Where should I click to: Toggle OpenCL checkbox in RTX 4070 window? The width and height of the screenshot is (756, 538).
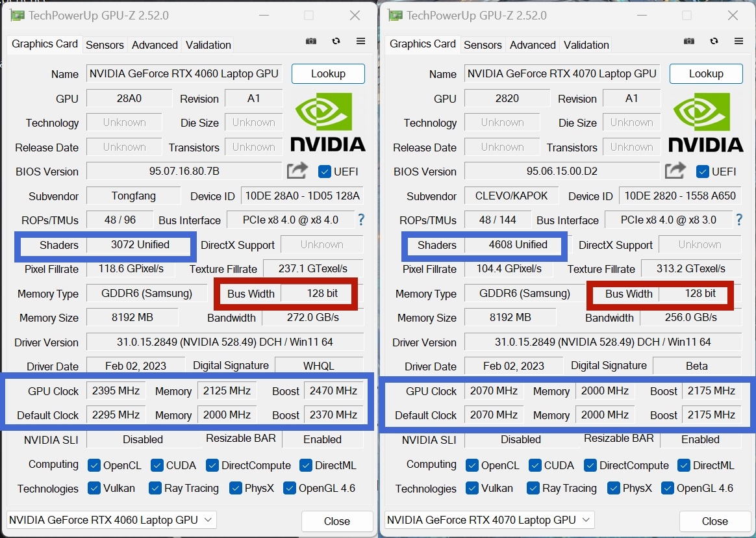[x=472, y=465]
